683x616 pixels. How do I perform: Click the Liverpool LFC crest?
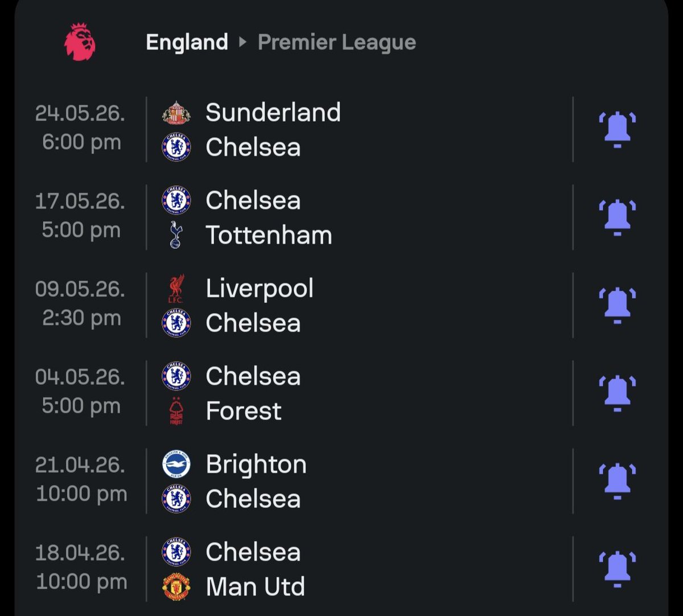176,289
